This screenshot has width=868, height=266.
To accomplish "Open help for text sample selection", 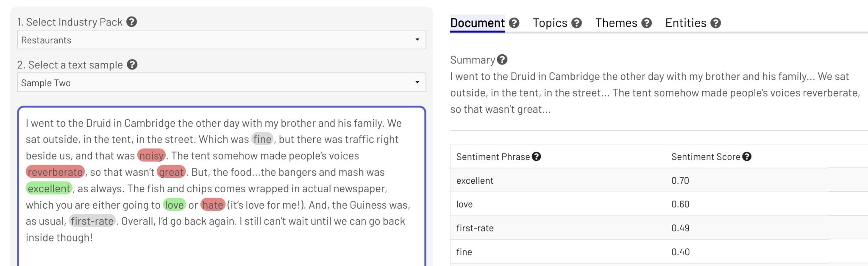I will click(131, 65).
